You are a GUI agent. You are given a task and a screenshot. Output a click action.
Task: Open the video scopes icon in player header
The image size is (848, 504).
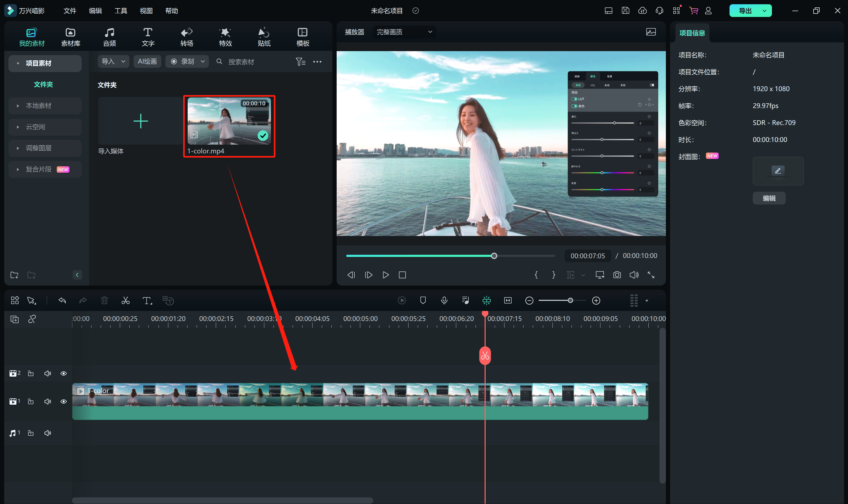(651, 32)
